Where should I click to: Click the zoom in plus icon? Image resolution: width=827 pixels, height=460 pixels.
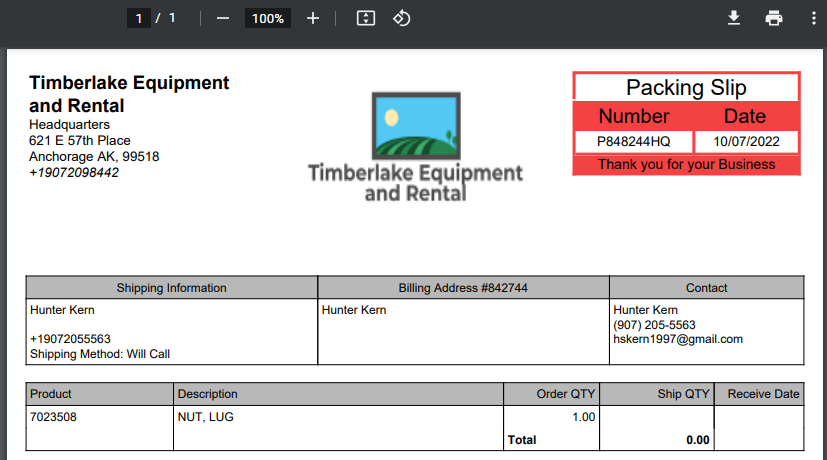click(x=313, y=18)
